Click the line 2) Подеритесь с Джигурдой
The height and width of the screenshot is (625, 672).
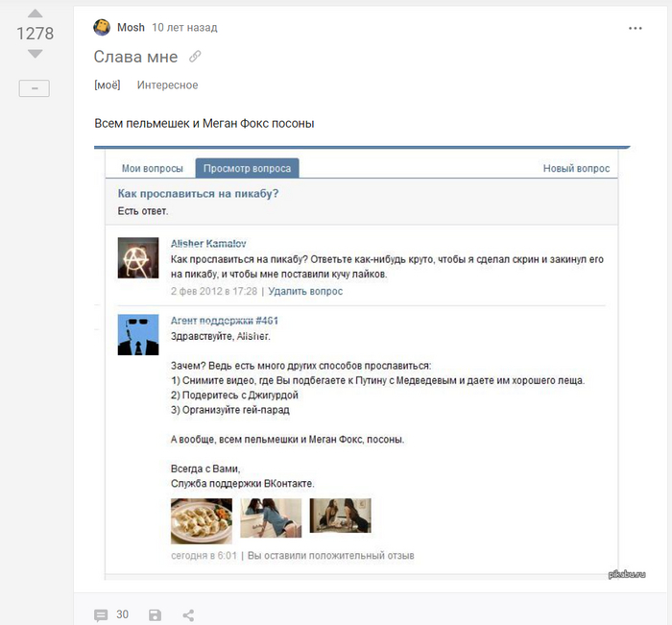234,395
